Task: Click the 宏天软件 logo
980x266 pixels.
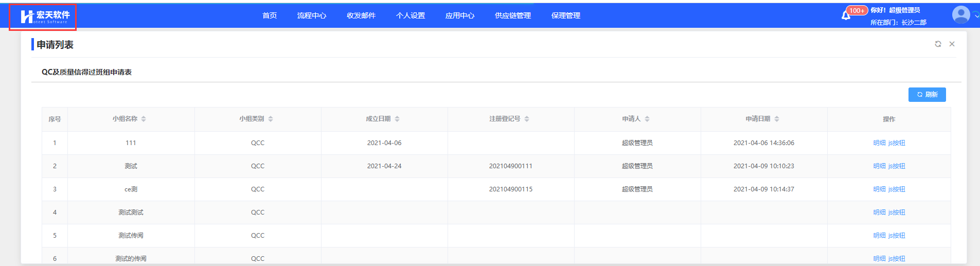Action: point(44,17)
